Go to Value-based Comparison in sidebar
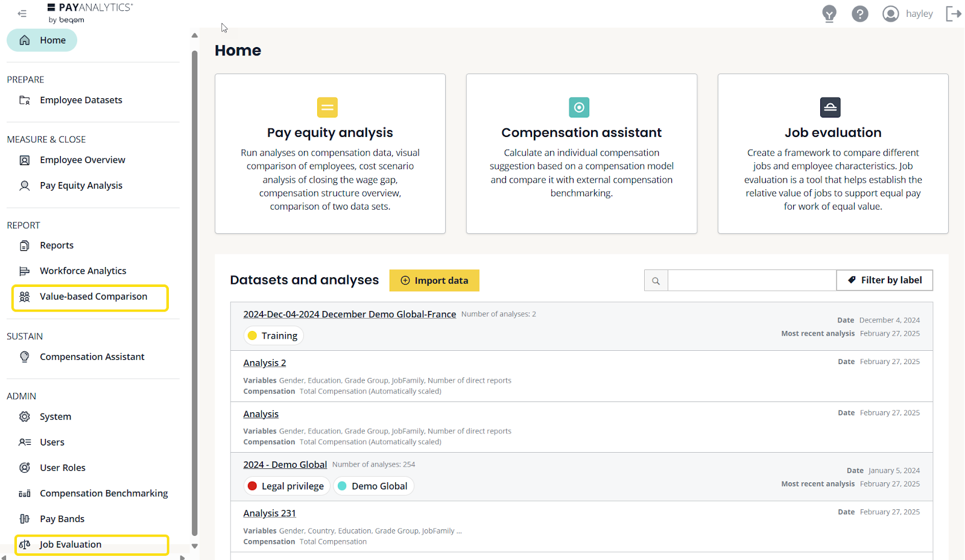 (x=93, y=297)
